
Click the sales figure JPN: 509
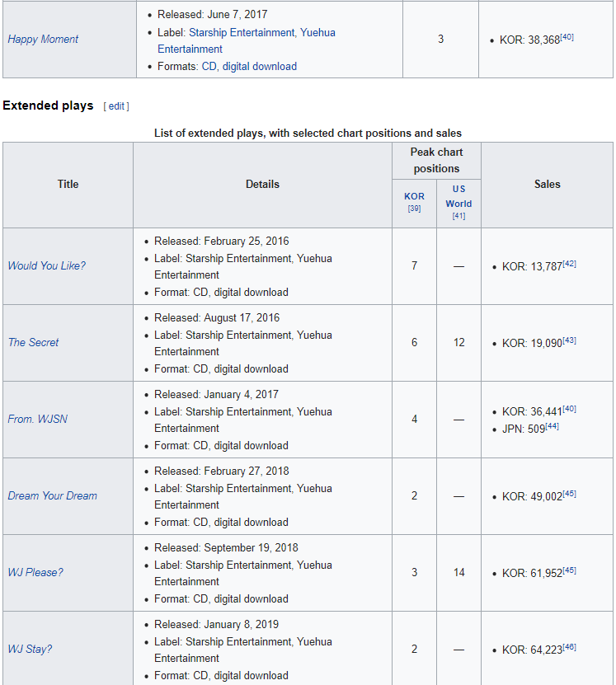[x=524, y=429]
